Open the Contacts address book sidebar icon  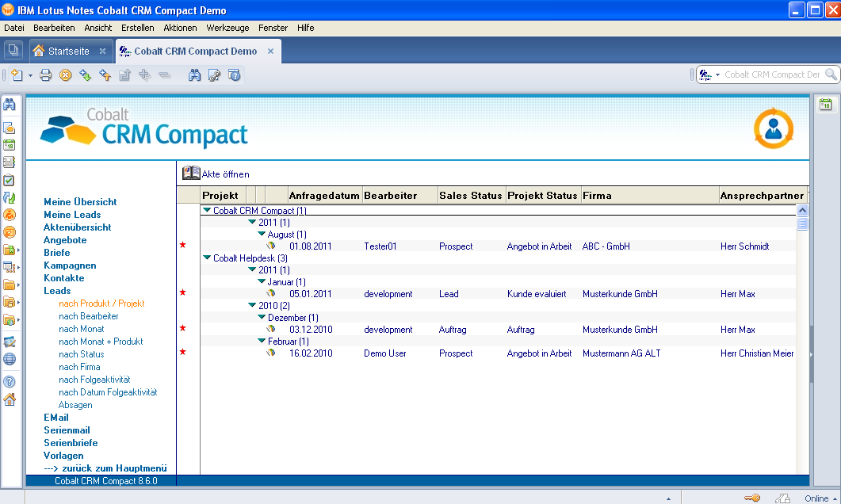pyautogui.click(x=10, y=162)
